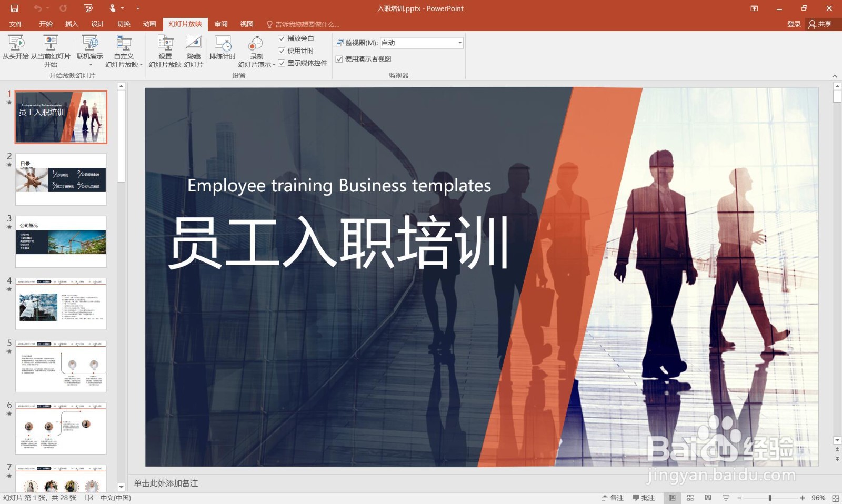The height and width of the screenshot is (504, 842).
Task: Click zoom out minus button
Action: [x=739, y=498]
